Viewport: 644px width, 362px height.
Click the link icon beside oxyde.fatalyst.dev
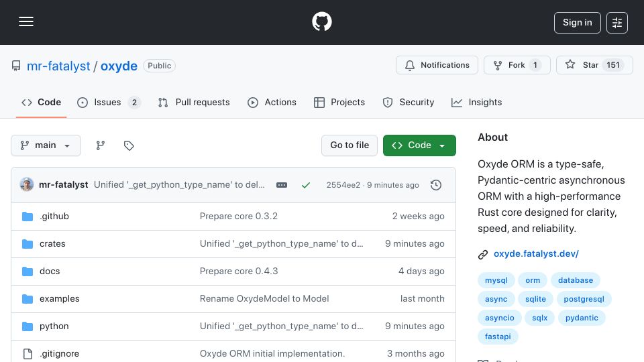pyautogui.click(x=483, y=255)
